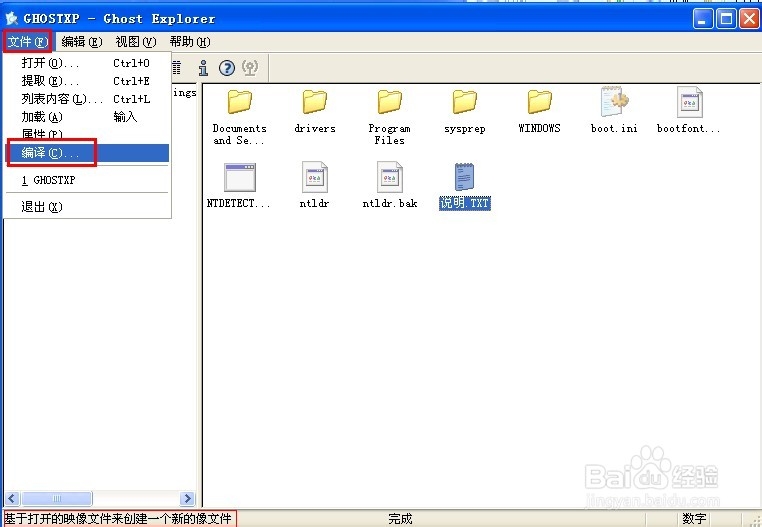Select the WINDOWS folder icon

coord(539,102)
